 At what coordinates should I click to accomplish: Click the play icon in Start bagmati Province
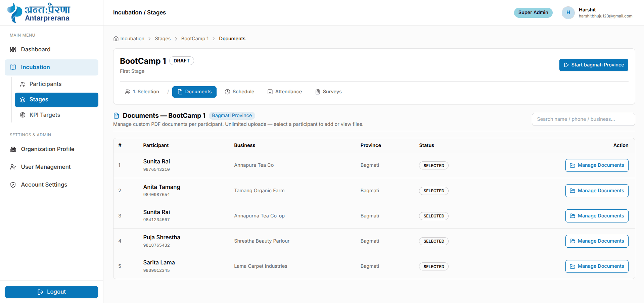566,65
